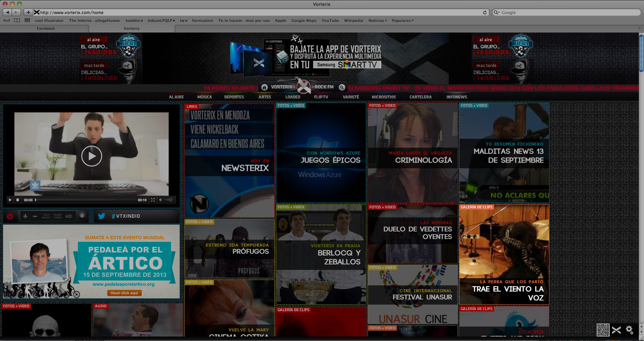Open the ARTES menu item
644x341 pixels.
265,97
